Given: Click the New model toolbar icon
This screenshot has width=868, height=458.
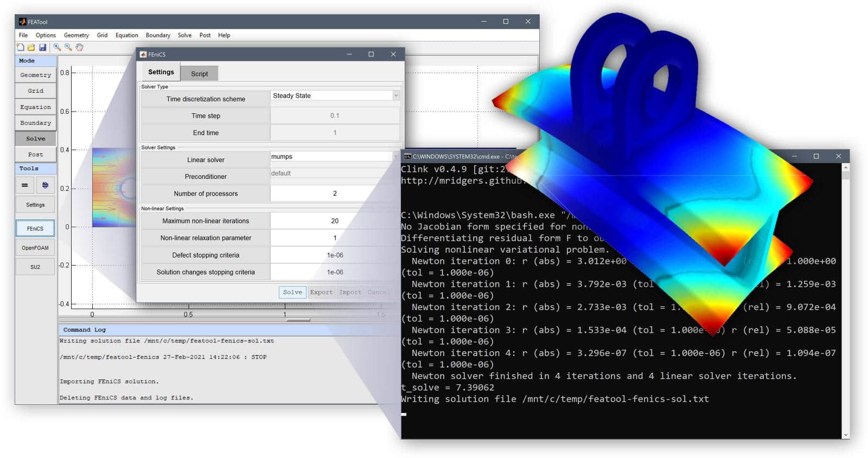Looking at the screenshot, I should (21, 48).
